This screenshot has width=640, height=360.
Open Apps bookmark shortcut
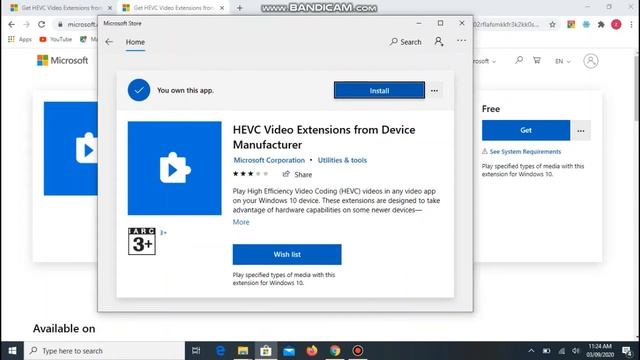(20, 39)
